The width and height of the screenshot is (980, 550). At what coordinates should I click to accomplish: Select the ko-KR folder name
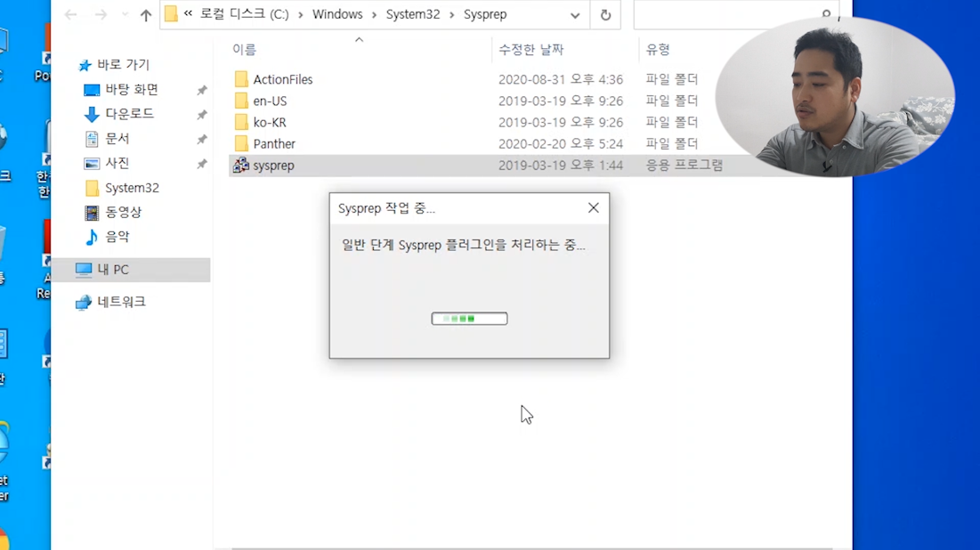pyautogui.click(x=270, y=123)
